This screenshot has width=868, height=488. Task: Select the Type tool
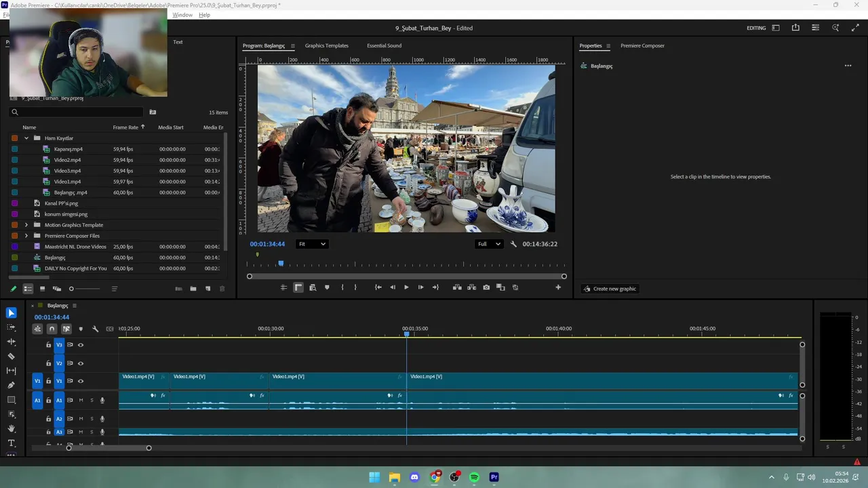(11, 443)
